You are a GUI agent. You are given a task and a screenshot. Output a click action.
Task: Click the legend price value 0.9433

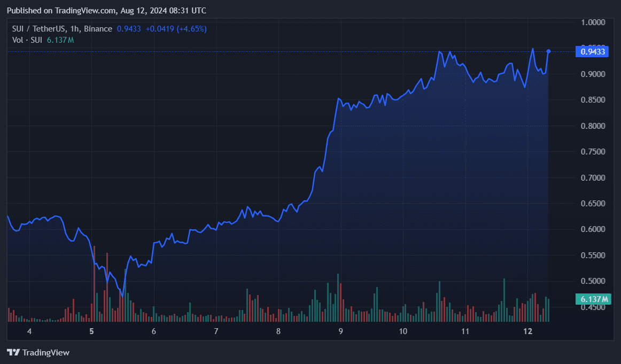[129, 28]
